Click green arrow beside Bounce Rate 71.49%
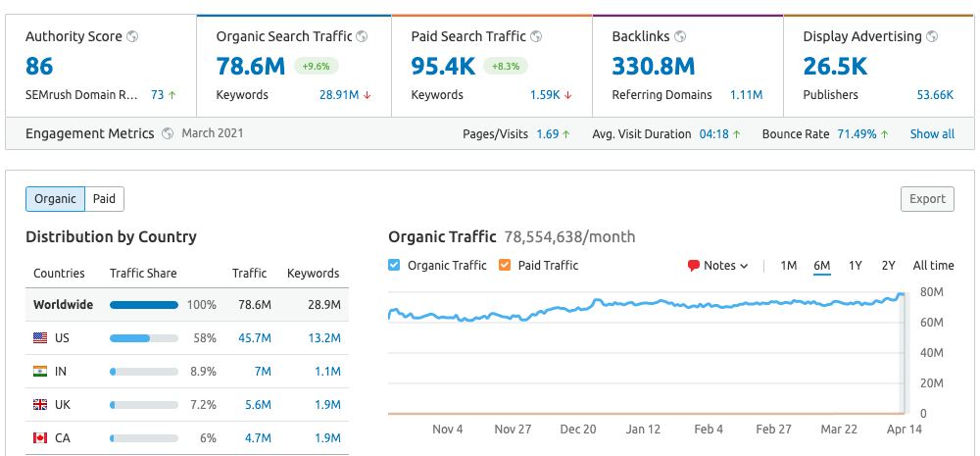This screenshot has width=980, height=456. point(884,134)
